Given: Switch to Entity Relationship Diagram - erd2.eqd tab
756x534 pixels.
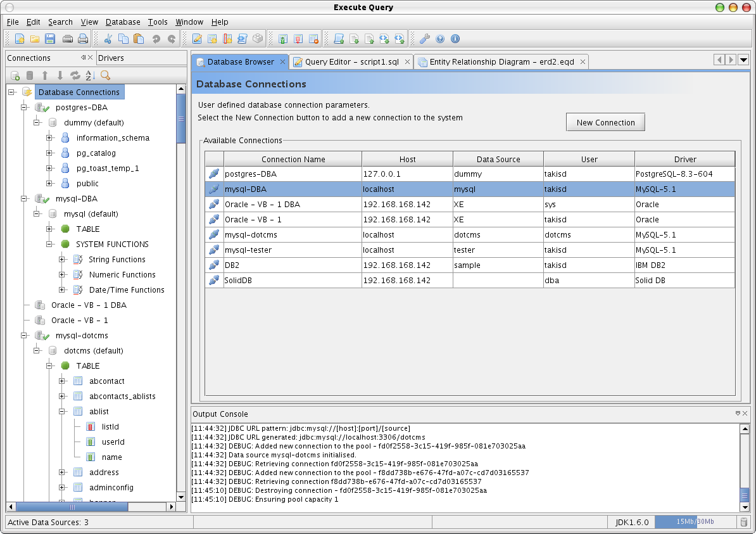Looking at the screenshot, I should click(501, 61).
